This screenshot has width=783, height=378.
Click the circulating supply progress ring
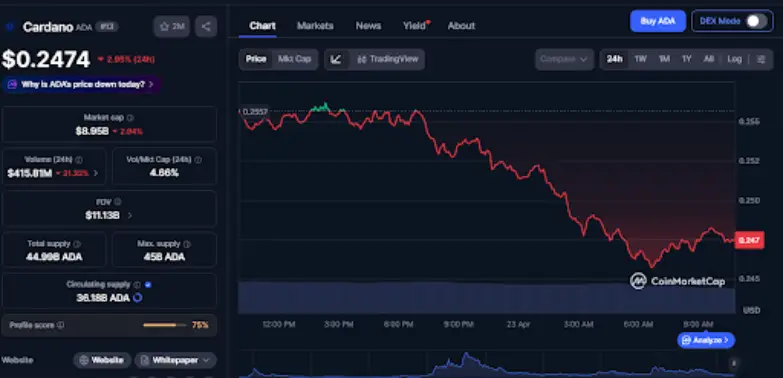click(137, 298)
